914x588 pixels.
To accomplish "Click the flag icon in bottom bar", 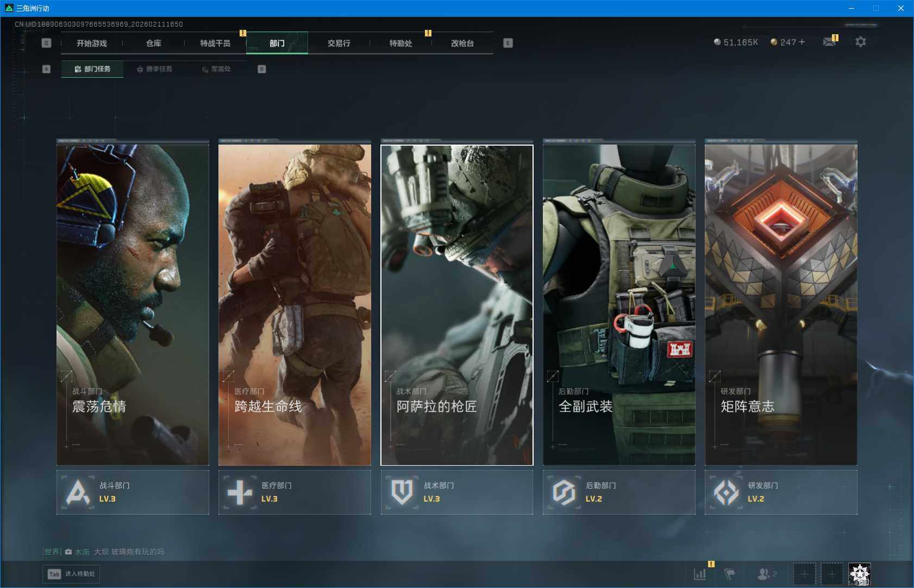I will point(729,574).
